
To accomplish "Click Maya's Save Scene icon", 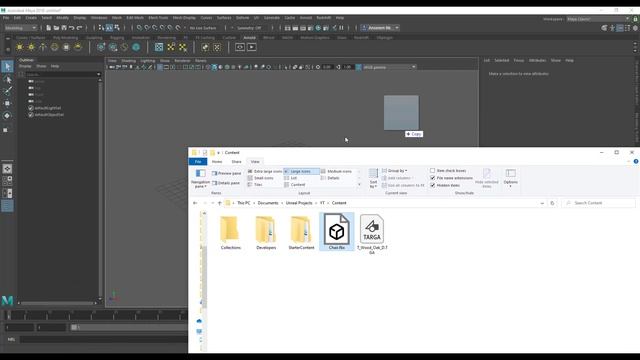I will (64, 28).
